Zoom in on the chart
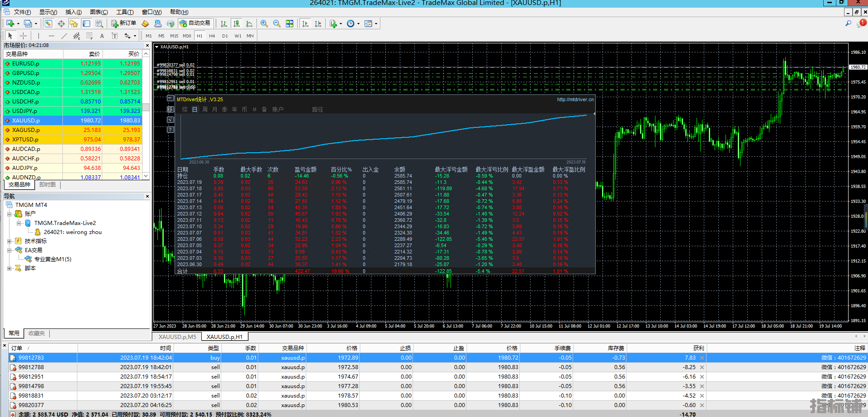This screenshot has height=417, width=868. coord(264,23)
